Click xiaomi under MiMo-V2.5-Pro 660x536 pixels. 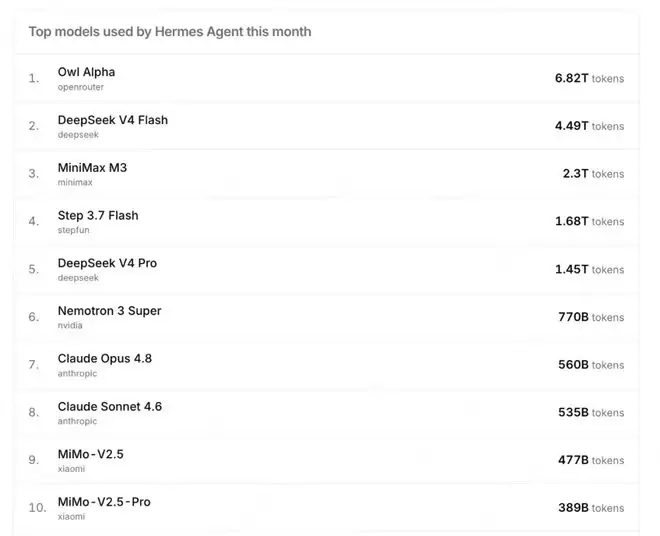[71, 517]
